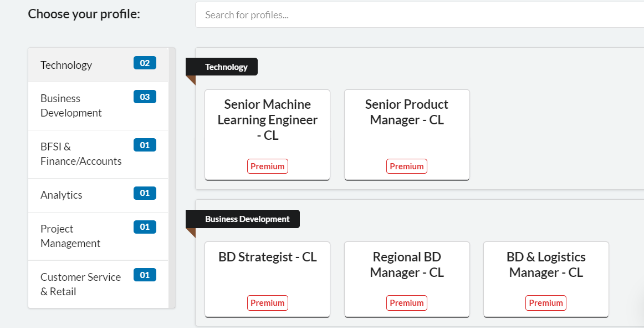Switch to the Analytics category
The image size is (644, 328).
click(62, 195)
